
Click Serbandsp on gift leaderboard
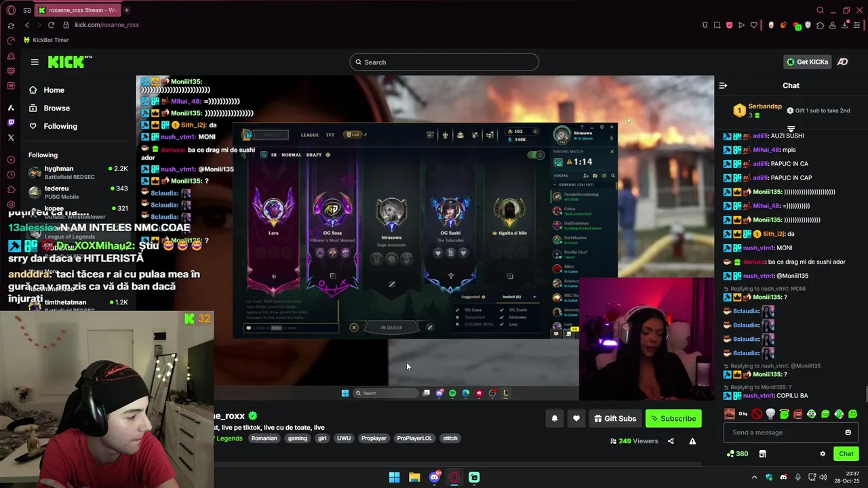765,106
